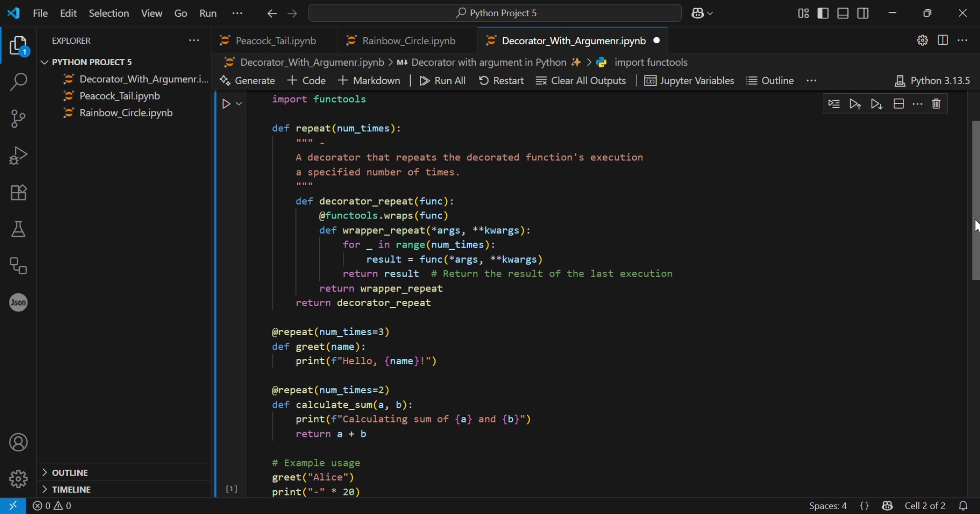
Task: Select the Python 3.13.5 kernel indicator
Action: pos(932,80)
